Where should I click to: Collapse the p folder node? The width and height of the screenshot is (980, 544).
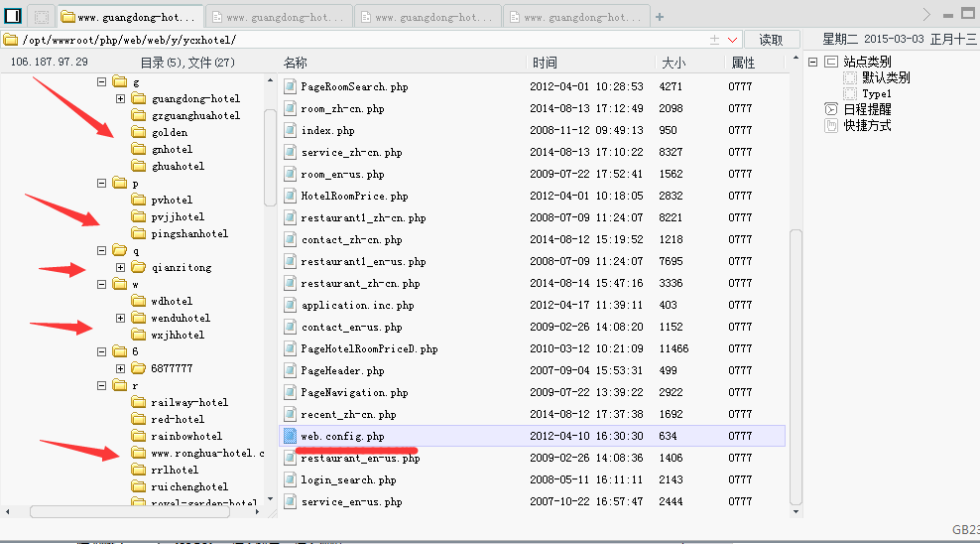coord(102,184)
